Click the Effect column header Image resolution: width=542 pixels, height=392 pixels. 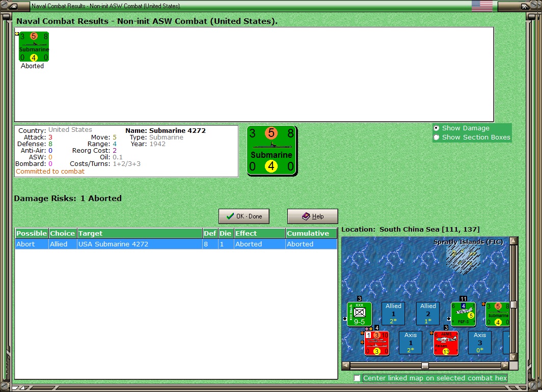pyautogui.click(x=260, y=234)
